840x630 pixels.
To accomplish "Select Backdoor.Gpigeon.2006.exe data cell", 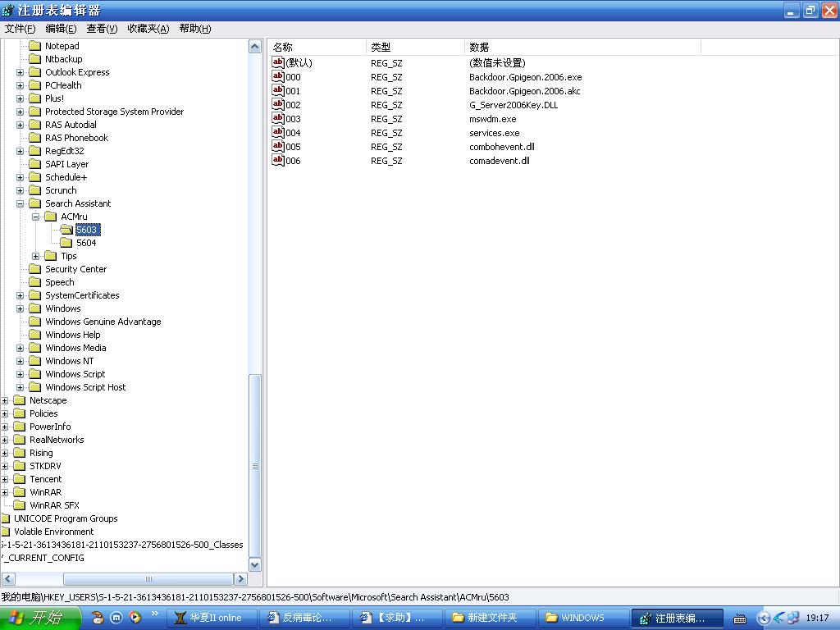I will point(526,77).
